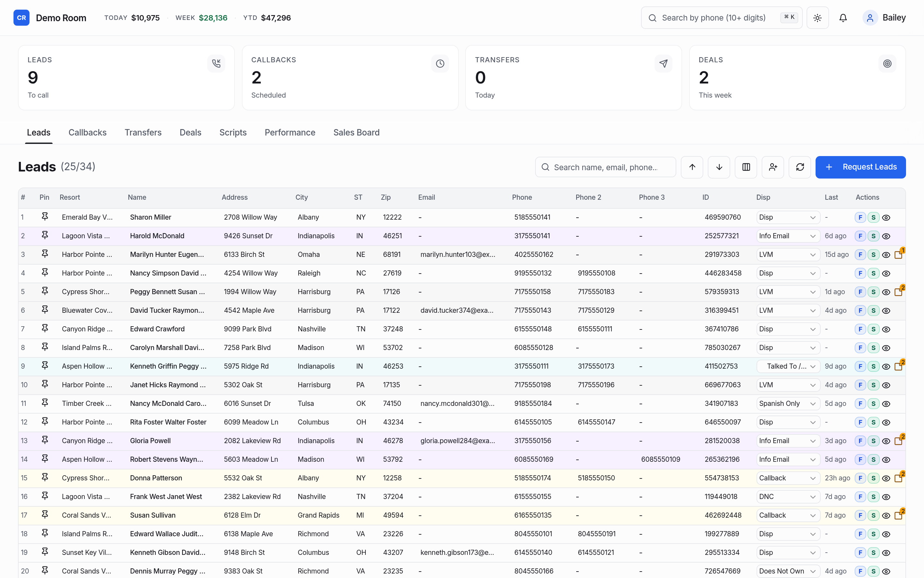This screenshot has height=578, width=924.
Task: Pin the Harold McDonald row
Action: click(45, 235)
